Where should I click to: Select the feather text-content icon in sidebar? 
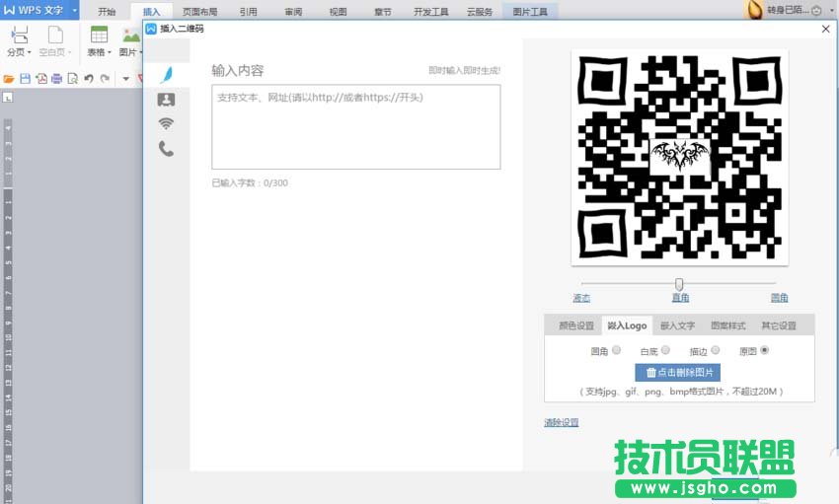click(167, 74)
